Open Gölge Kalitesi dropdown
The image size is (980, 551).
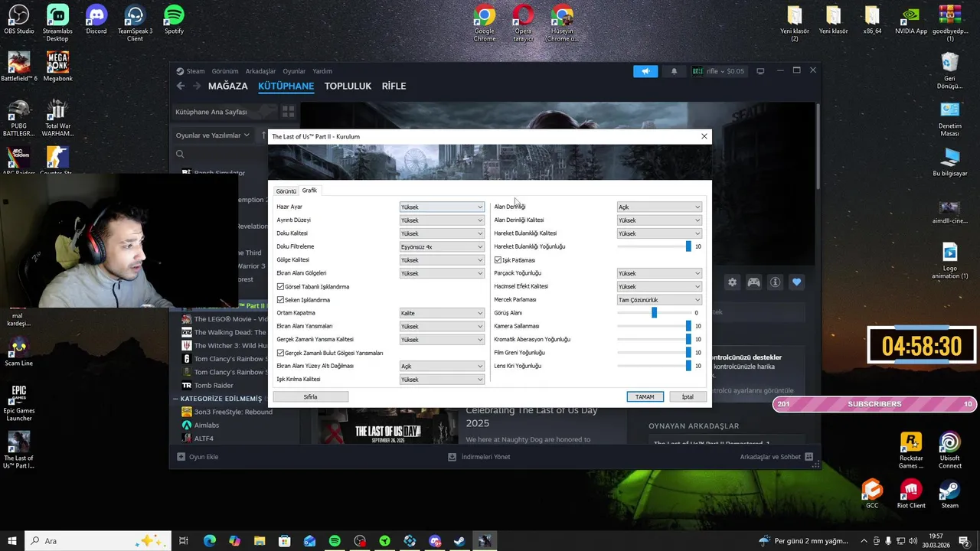point(442,260)
